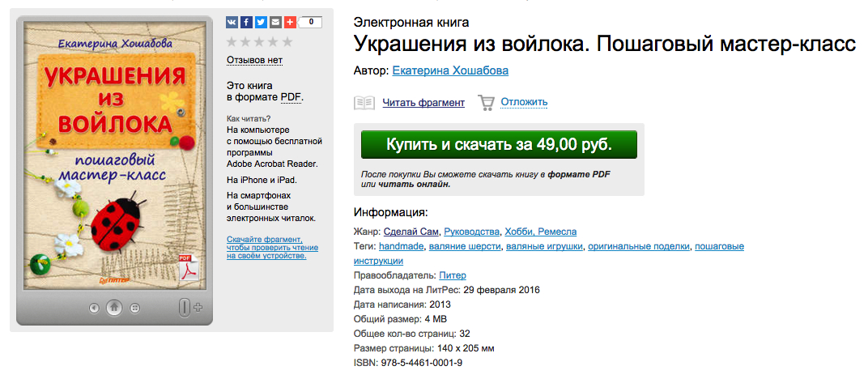Click the Общее кол-во страниц: 32 line

point(412,334)
